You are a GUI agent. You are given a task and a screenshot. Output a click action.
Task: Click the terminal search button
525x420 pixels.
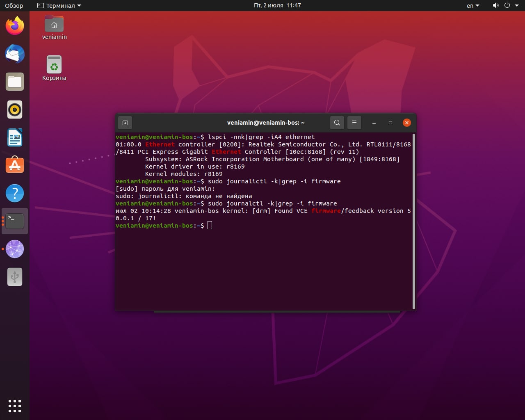point(337,123)
